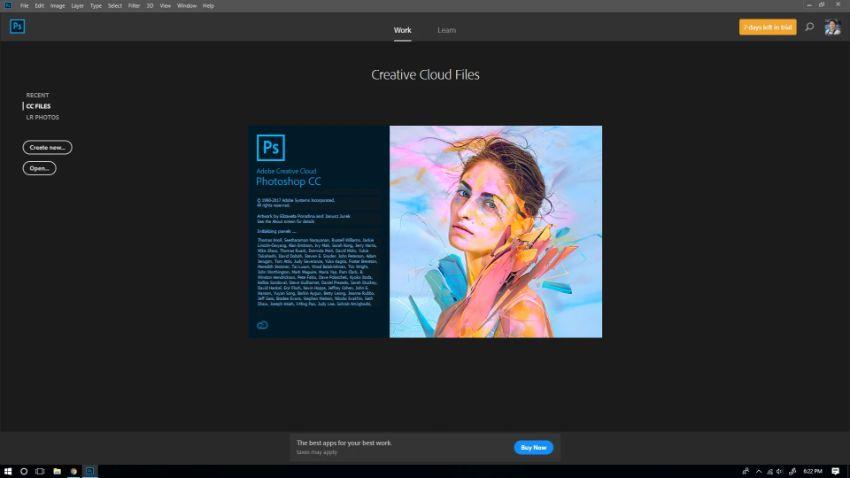Click the Photoshop icon in taskbar
The width and height of the screenshot is (850, 478).
pyautogui.click(x=90, y=471)
